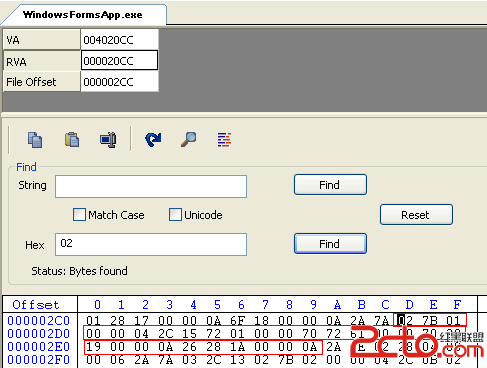Viewport: 487px width, 368px height.
Task: Click the File Offset field 000002CC
Action: tap(119, 81)
